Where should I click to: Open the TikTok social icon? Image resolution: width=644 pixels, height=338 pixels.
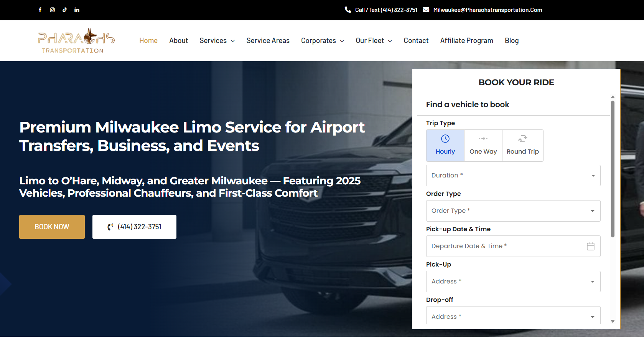tap(64, 10)
